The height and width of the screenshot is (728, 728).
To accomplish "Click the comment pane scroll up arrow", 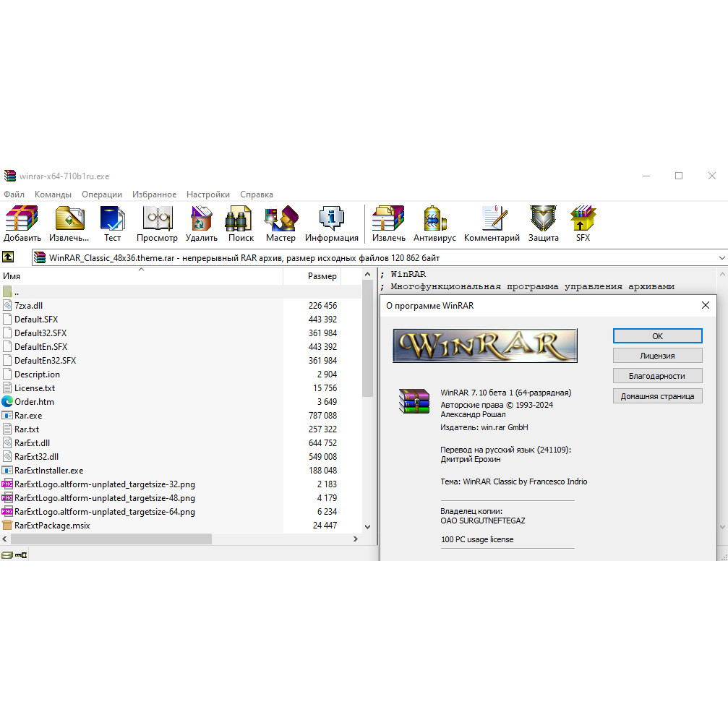I will pos(722,275).
